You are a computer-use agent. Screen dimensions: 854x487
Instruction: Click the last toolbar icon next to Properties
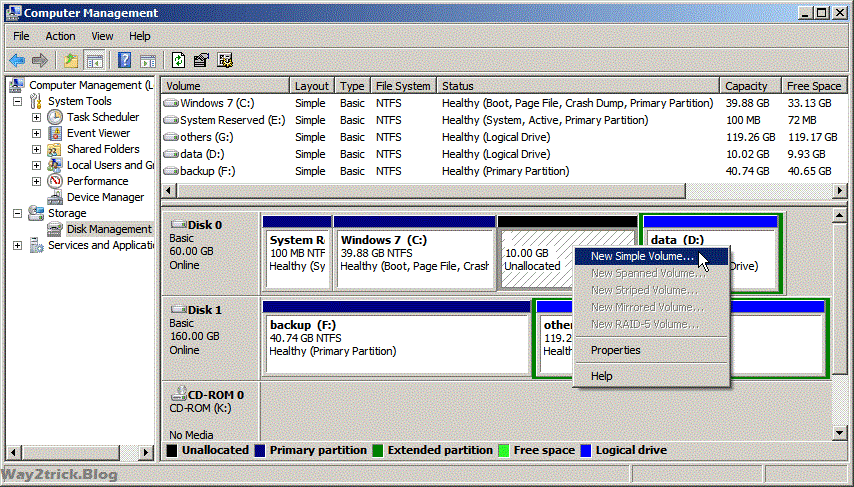[x=225, y=60]
